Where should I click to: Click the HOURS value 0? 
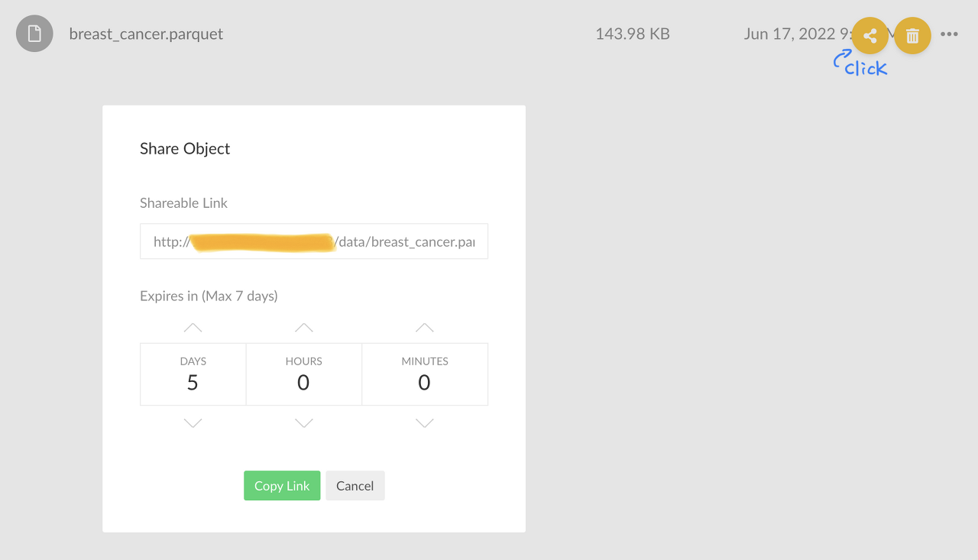click(303, 383)
